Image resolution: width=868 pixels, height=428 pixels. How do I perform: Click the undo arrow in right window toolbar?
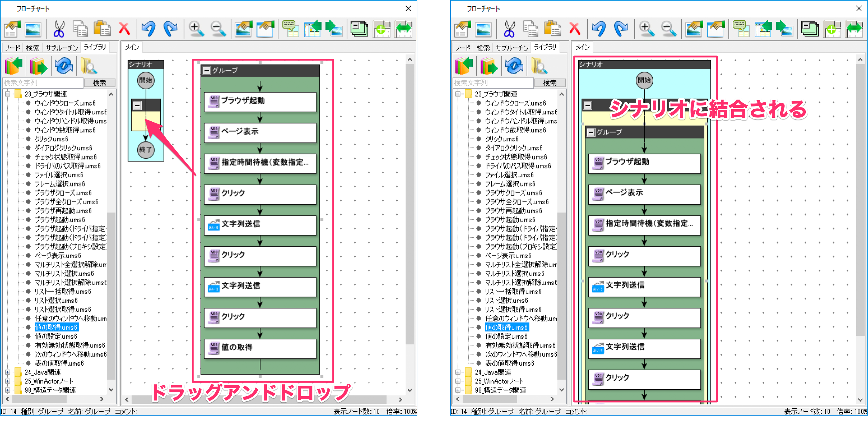[x=599, y=29]
